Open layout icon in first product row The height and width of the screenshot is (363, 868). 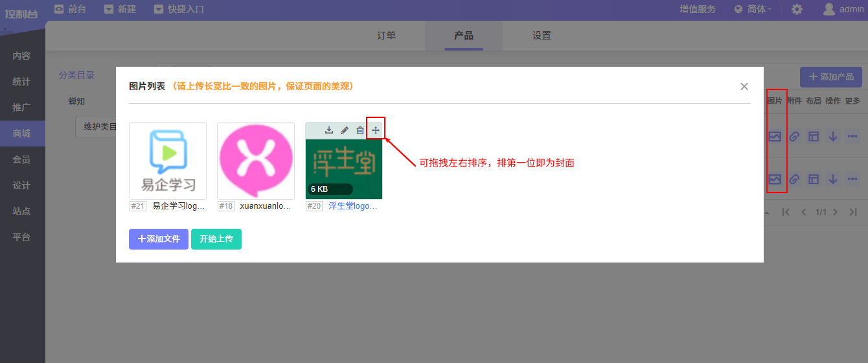(x=814, y=137)
